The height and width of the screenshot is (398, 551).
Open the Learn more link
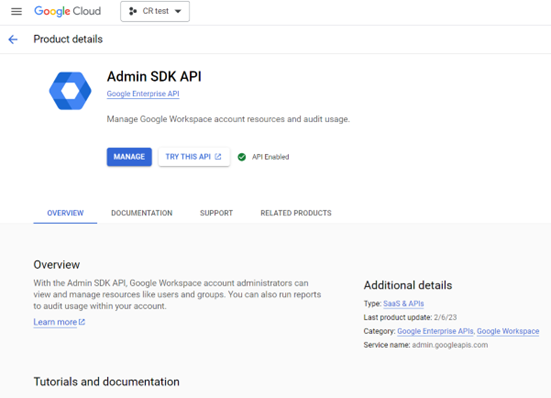[55, 322]
